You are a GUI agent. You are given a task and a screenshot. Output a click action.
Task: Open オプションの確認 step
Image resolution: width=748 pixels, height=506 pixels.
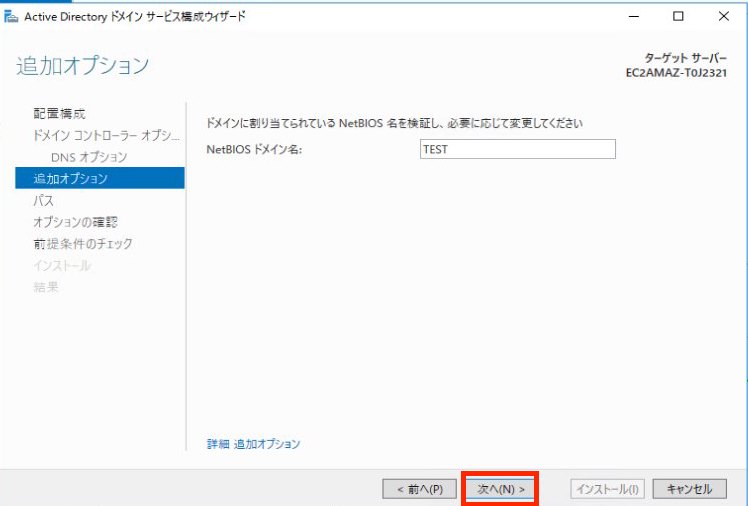[75, 222]
